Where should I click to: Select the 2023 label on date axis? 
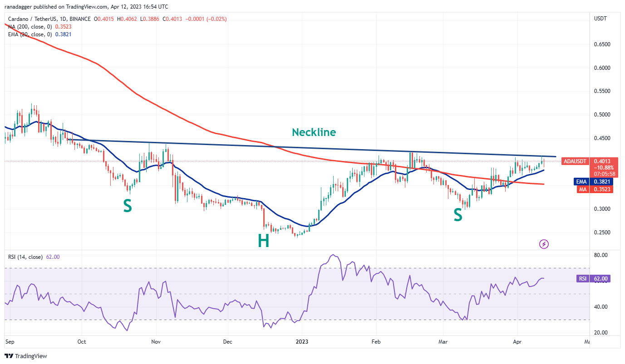point(302,342)
